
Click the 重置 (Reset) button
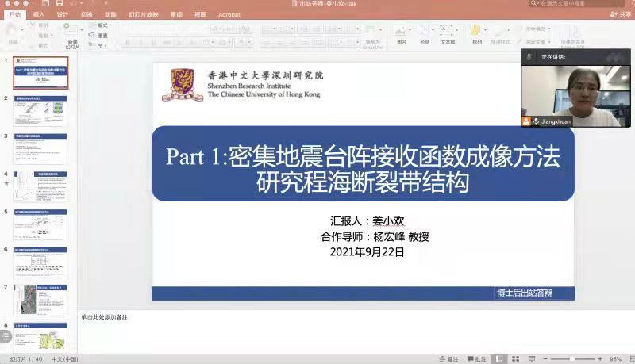pyautogui.click(x=102, y=36)
